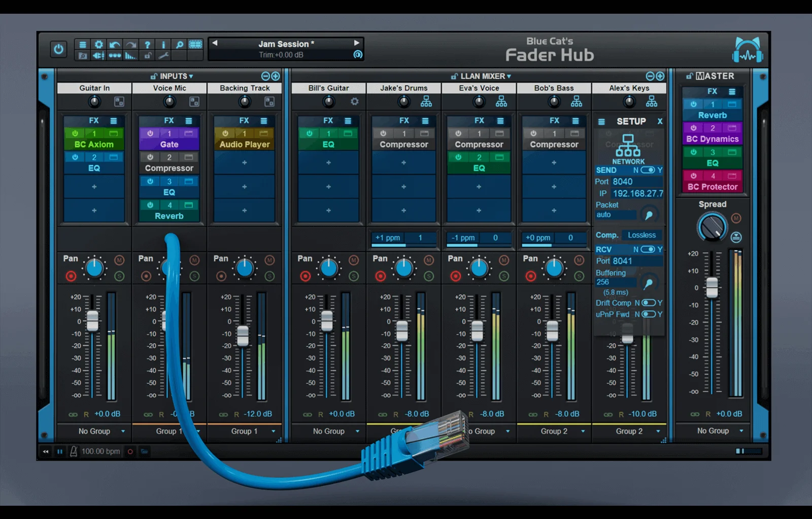Toggle the Drift Comp switch

coord(649,303)
